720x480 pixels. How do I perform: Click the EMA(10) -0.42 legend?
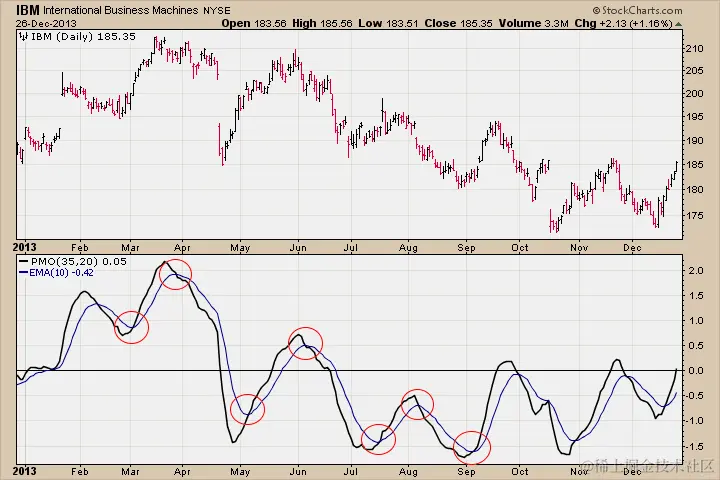point(61,272)
